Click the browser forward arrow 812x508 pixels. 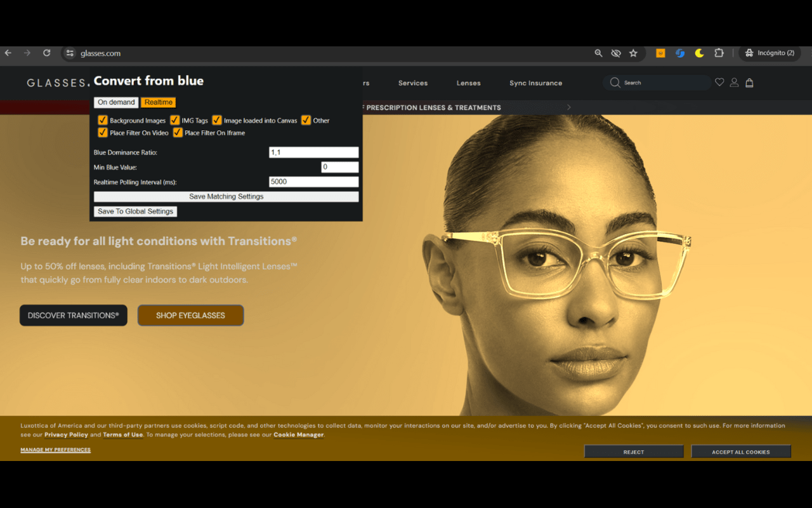click(x=27, y=53)
